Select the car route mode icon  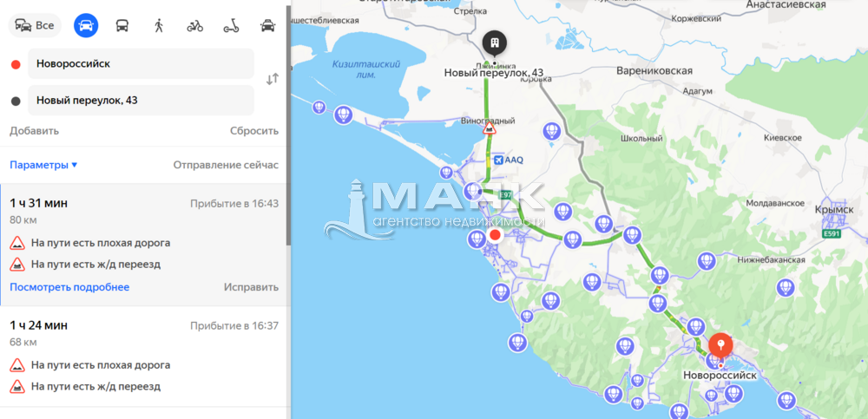86,25
